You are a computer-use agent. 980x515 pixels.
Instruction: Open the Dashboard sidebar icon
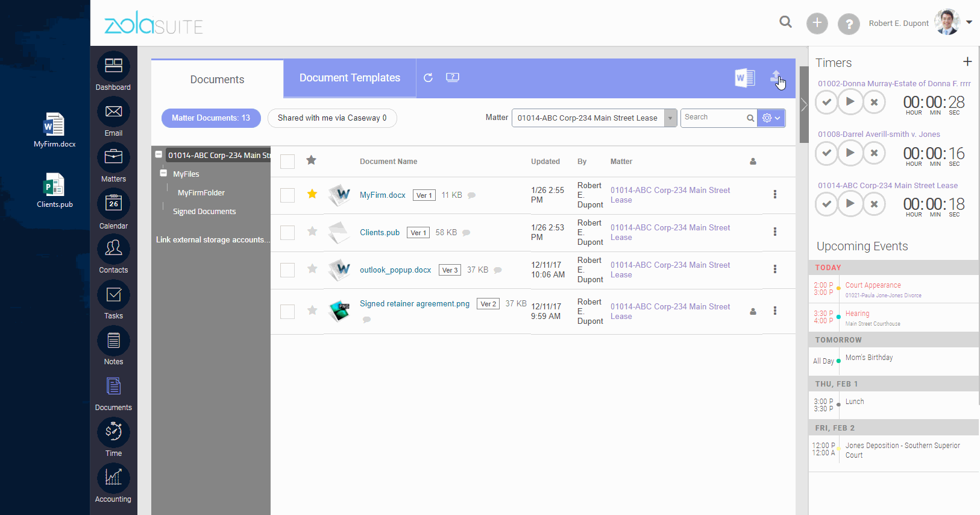coord(113,66)
